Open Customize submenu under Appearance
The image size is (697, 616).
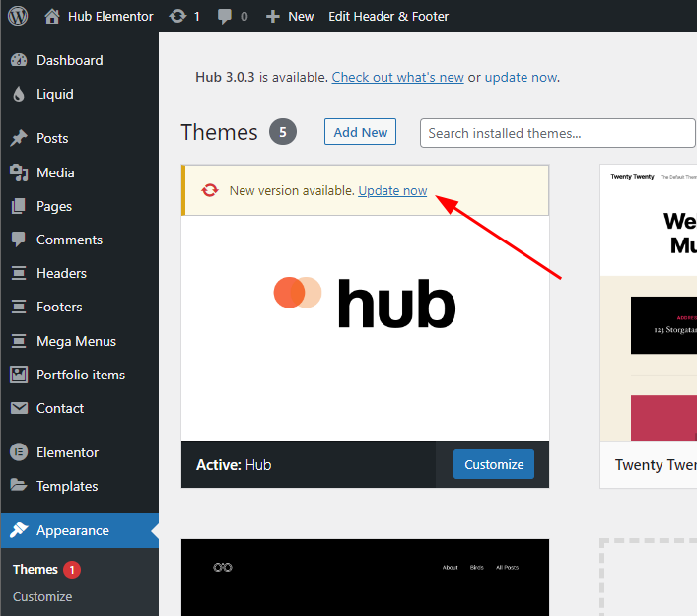point(42,596)
